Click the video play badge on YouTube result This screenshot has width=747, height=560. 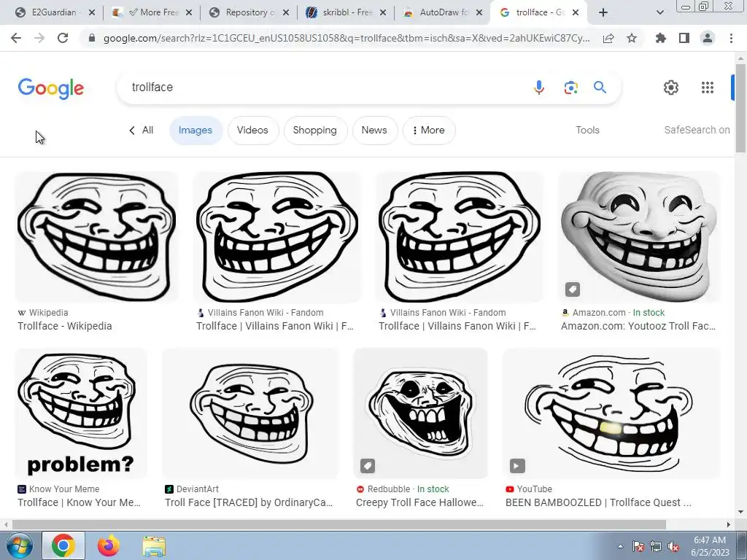click(517, 466)
